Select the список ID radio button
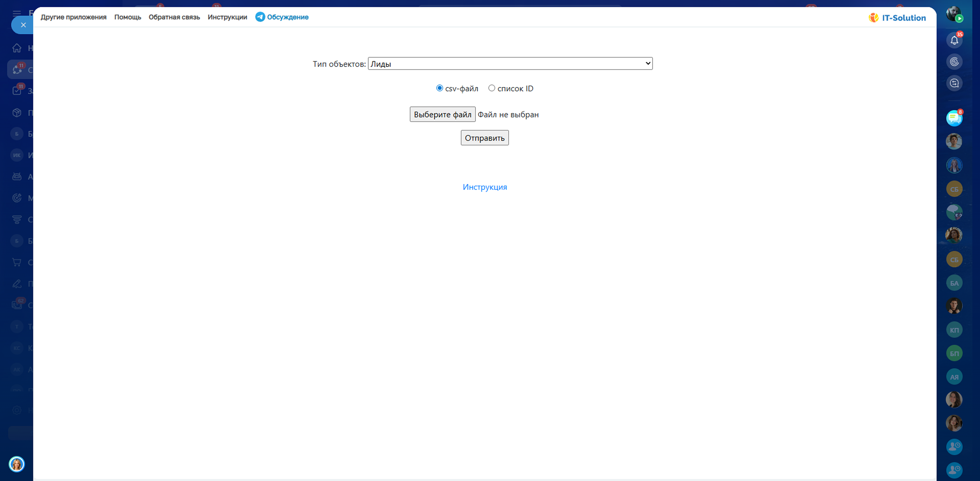The image size is (980, 481). [x=492, y=88]
